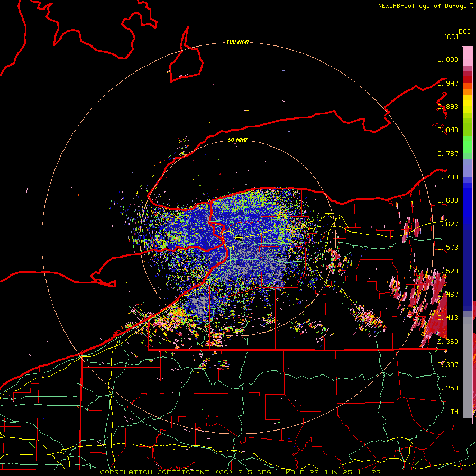476x476 pixels.
Task: Click the 0.413 scale value
Action: [x=448, y=318]
